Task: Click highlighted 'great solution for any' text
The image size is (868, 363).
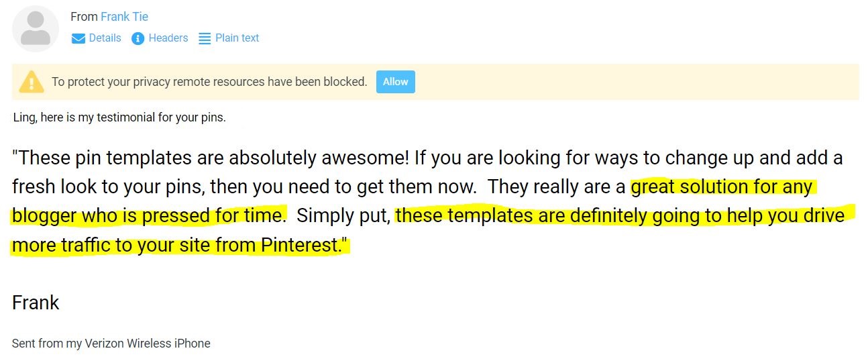Action: [x=722, y=187]
